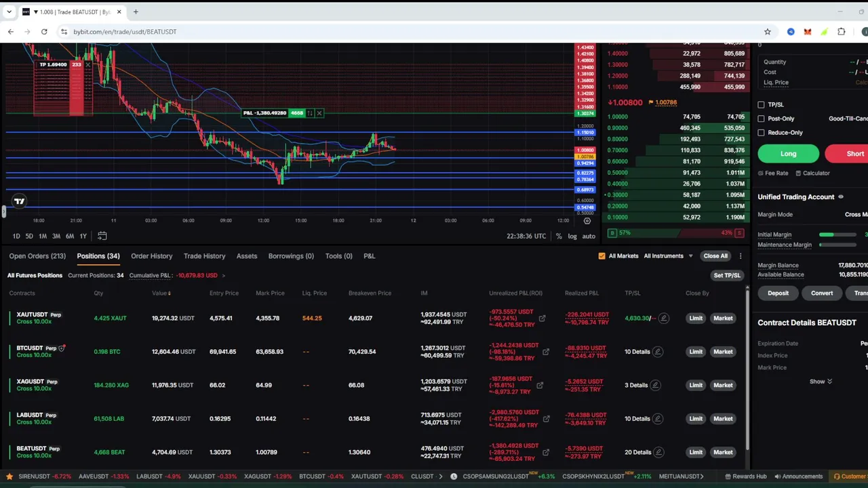Click the browser address bar URL

[x=125, y=32]
